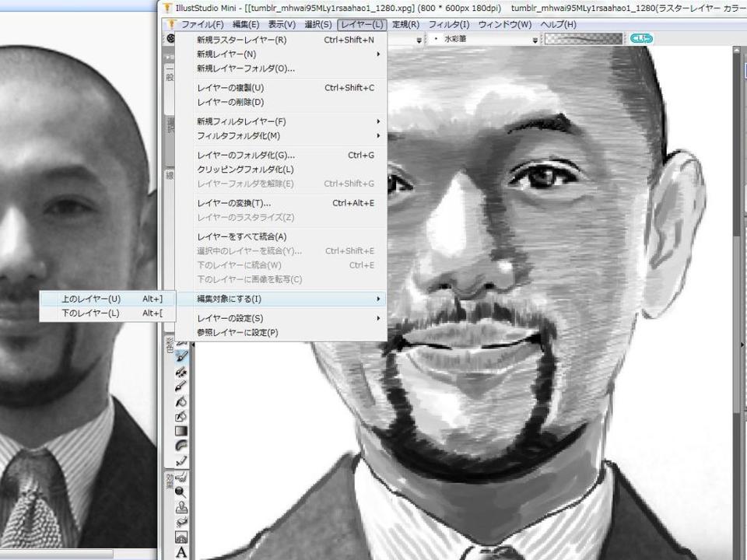Select the paint bucket fill tool
The width and height of the screenshot is (747, 560).
[x=181, y=401]
